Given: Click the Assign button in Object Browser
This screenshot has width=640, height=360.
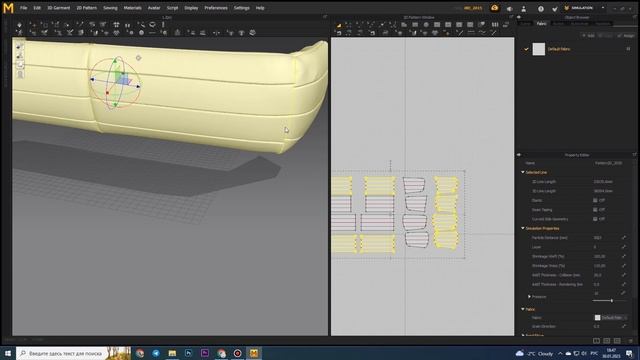Looking at the screenshot, I should (626, 36).
